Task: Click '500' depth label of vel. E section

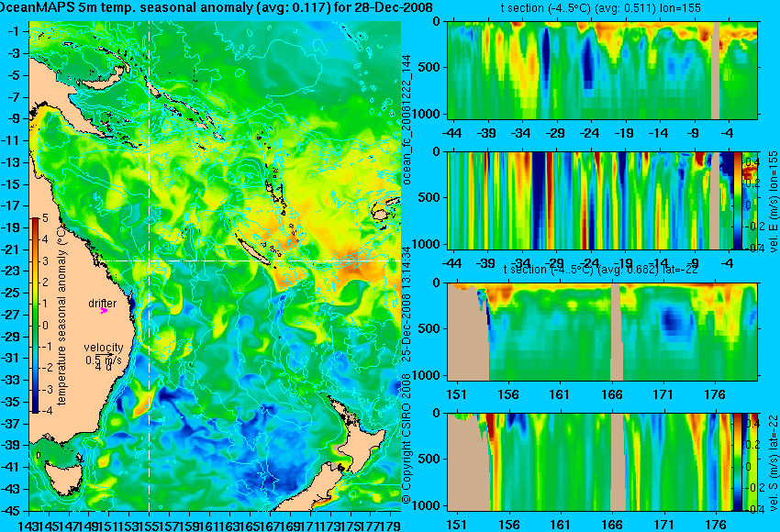Action: 430,197
